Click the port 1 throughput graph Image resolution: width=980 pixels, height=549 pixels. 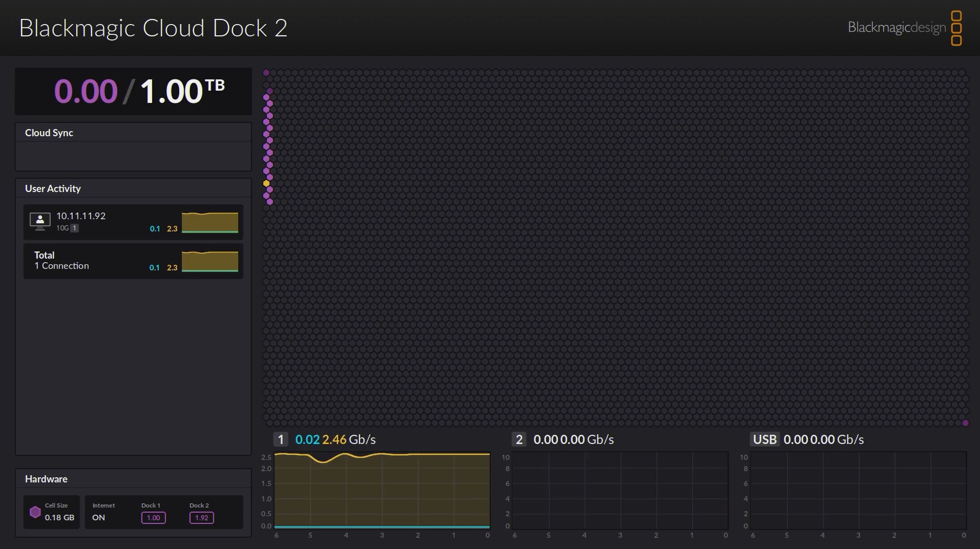point(382,491)
